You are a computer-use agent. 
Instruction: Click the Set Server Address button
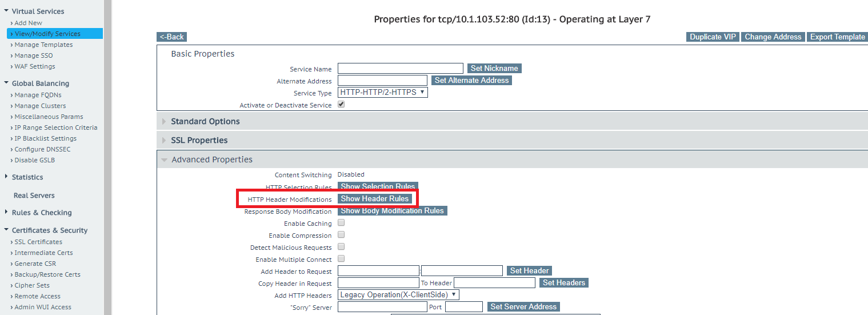pyautogui.click(x=523, y=306)
